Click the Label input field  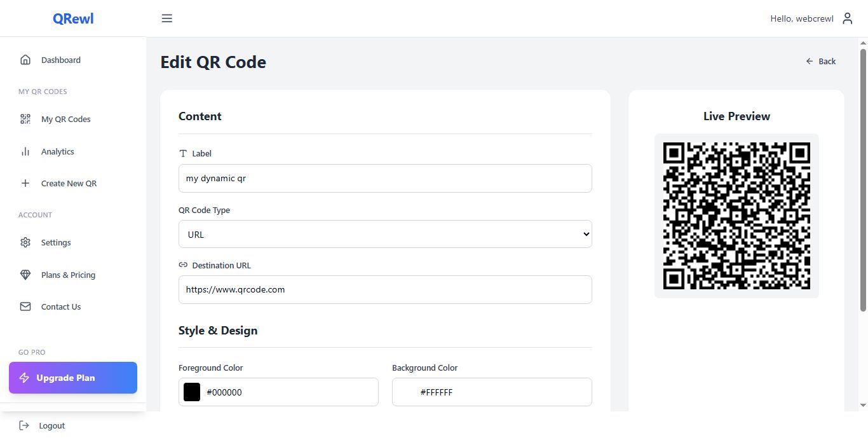(385, 179)
